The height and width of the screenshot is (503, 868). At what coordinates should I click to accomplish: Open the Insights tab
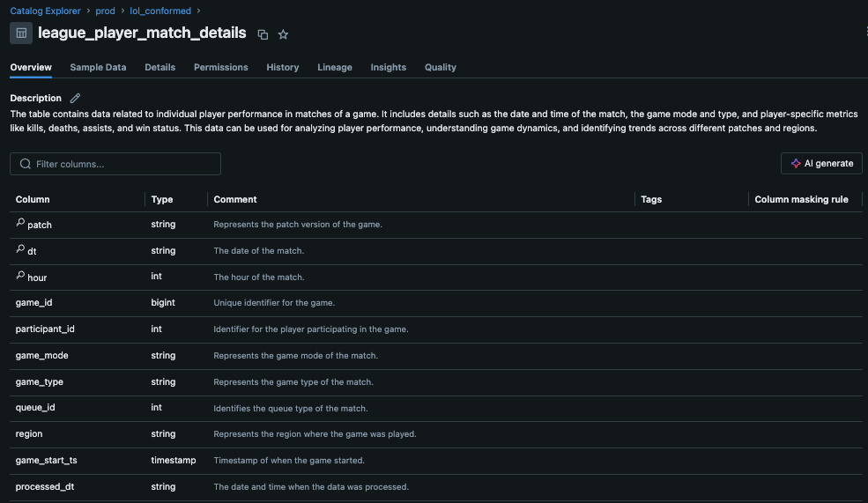(x=389, y=67)
